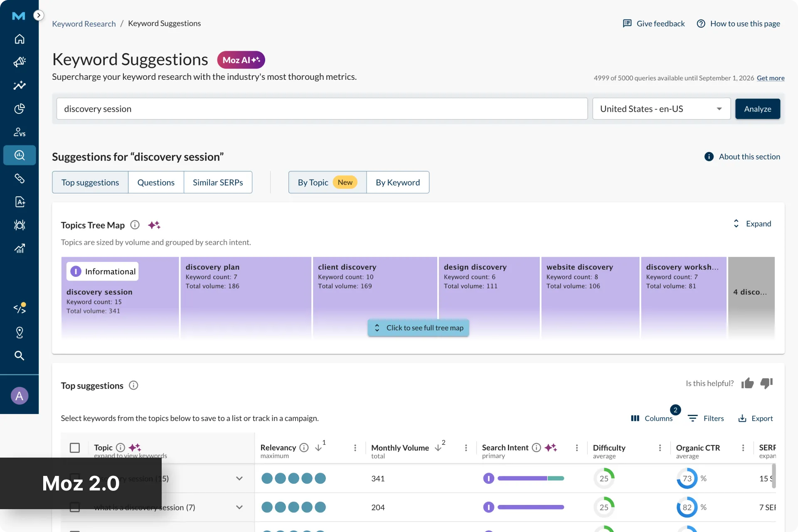
Task: Click the search intent bar for 341 volume row
Action: tap(531, 478)
